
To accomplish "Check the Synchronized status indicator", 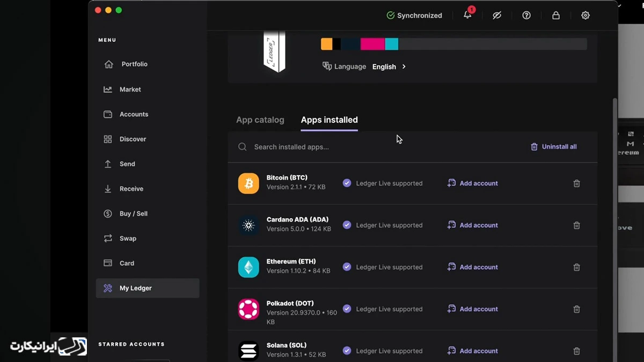I will pyautogui.click(x=414, y=16).
